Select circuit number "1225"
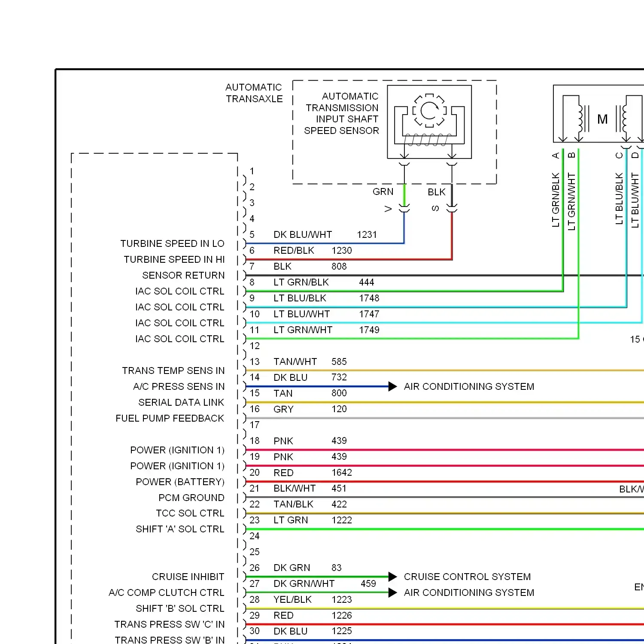Screen dimensions: 644x644 (x=342, y=631)
